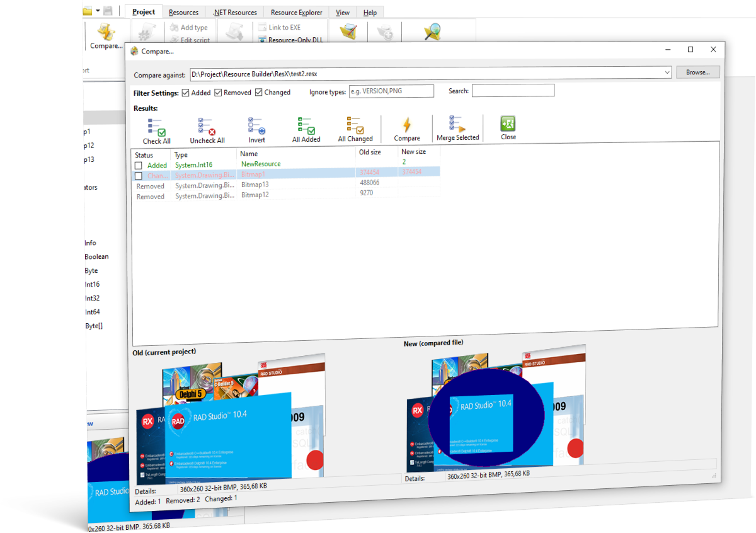The image size is (756, 533).
Task: Click the Browse... button
Action: 698,72
